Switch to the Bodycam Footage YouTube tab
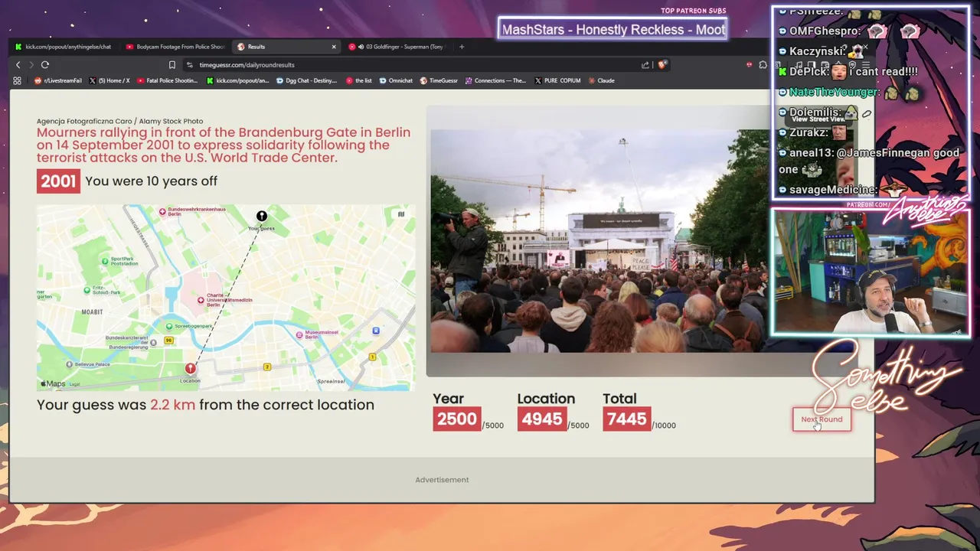Image resolution: width=980 pixels, height=551 pixels. click(x=175, y=47)
